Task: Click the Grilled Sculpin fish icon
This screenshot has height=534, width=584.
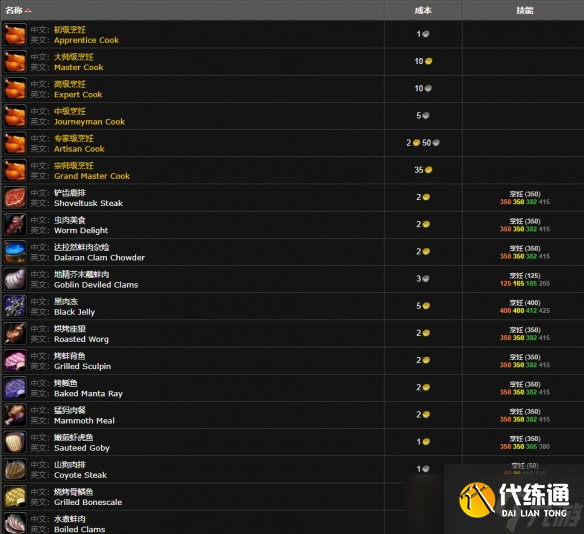Action: tap(15, 361)
